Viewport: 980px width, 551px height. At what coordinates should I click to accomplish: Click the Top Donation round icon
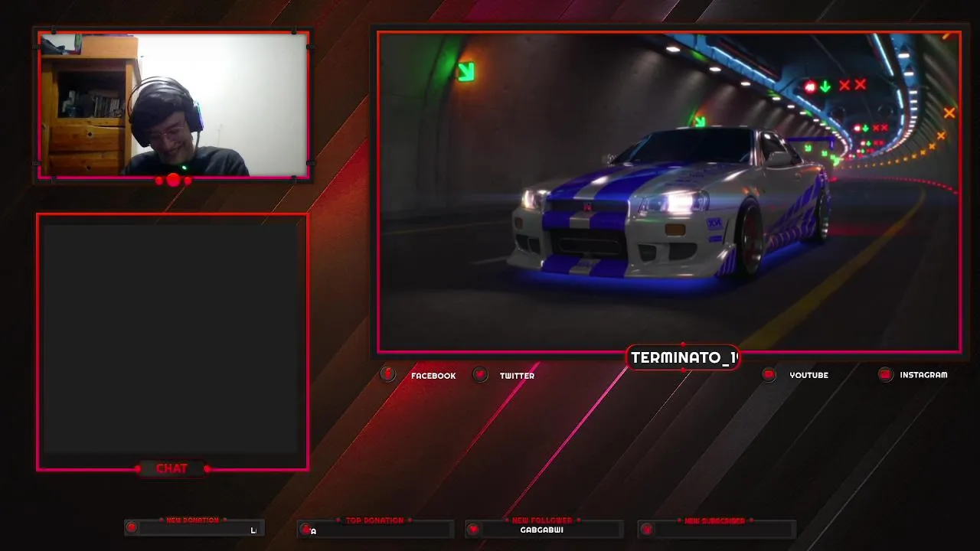pos(305,529)
